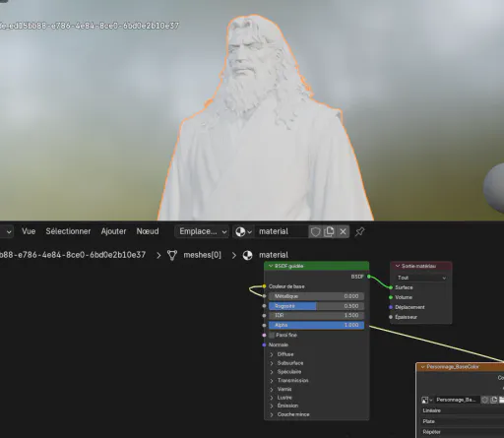The image size is (504, 438).
Task: Adjust the Rugosité slider
Action: click(316, 306)
